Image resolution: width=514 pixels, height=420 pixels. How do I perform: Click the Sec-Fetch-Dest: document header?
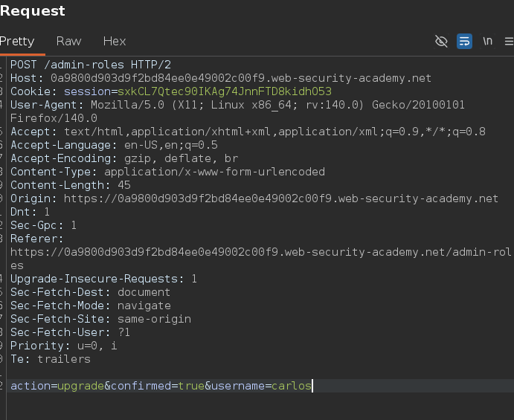click(x=90, y=293)
